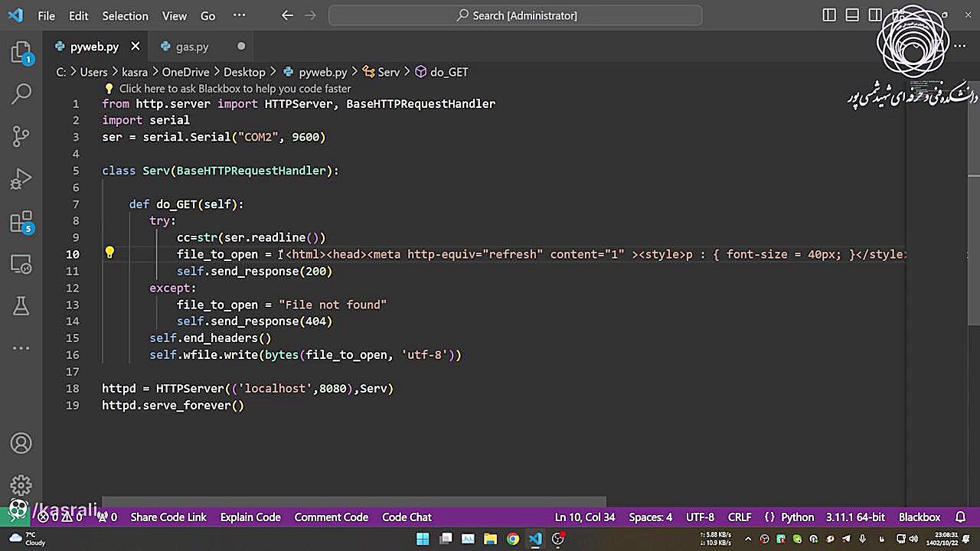Open the Search view in sidebar
The height and width of the screenshot is (551, 980).
(21, 94)
